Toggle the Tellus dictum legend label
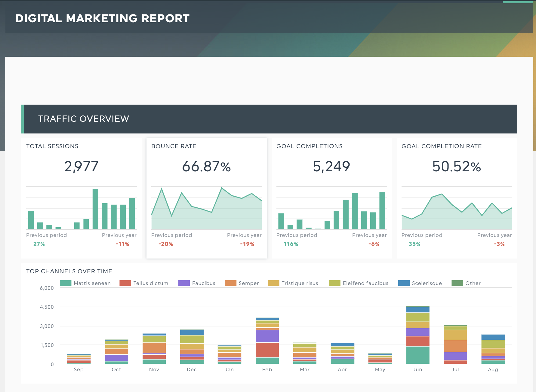 point(151,283)
